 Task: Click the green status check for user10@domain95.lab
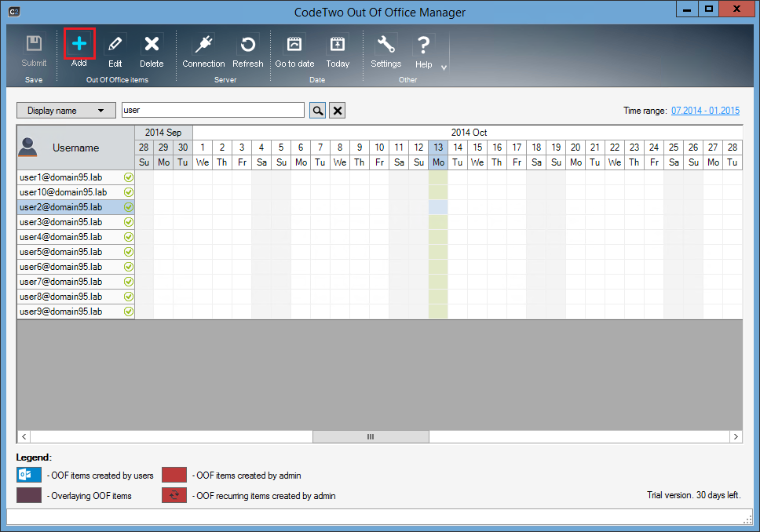129,192
